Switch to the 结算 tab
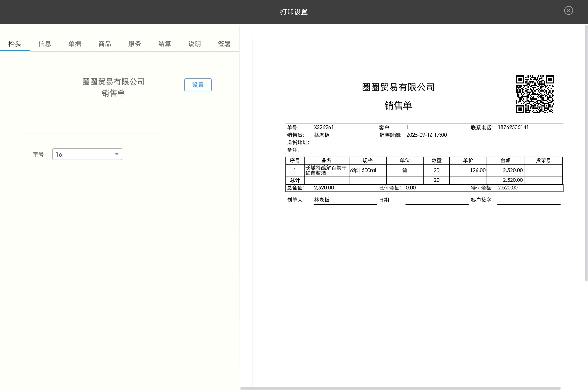 [x=165, y=44]
